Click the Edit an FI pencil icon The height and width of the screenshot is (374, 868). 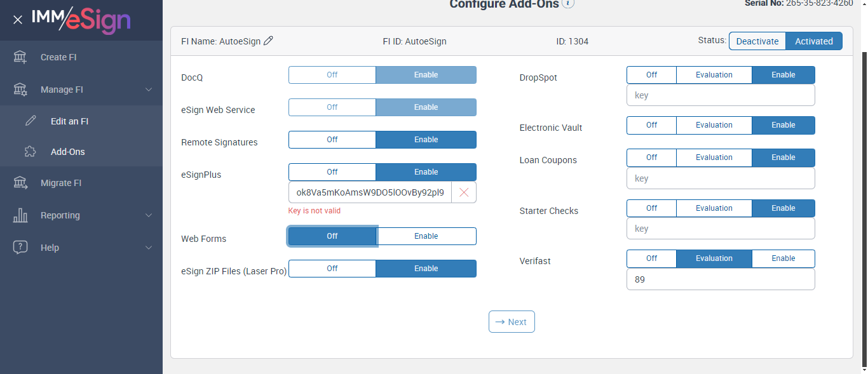31,121
